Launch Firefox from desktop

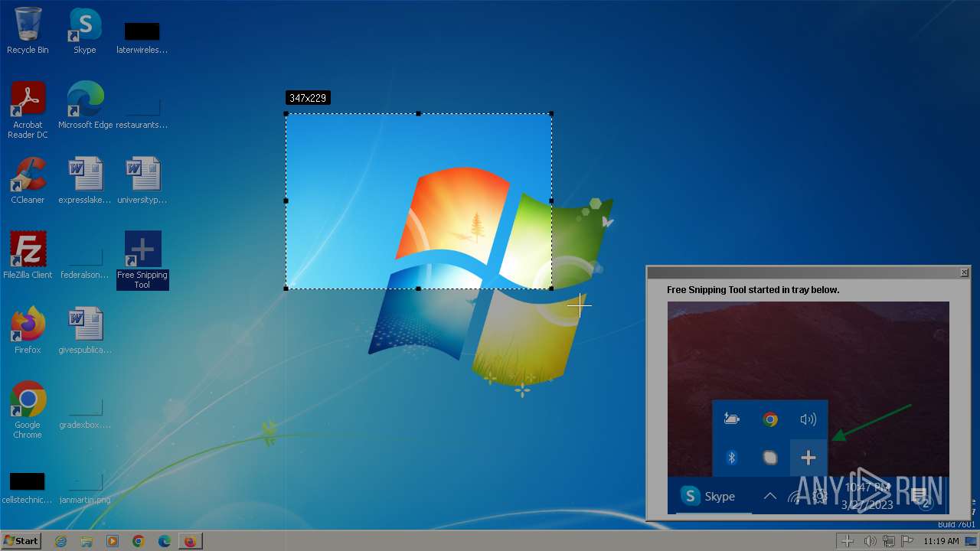coord(28,331)
